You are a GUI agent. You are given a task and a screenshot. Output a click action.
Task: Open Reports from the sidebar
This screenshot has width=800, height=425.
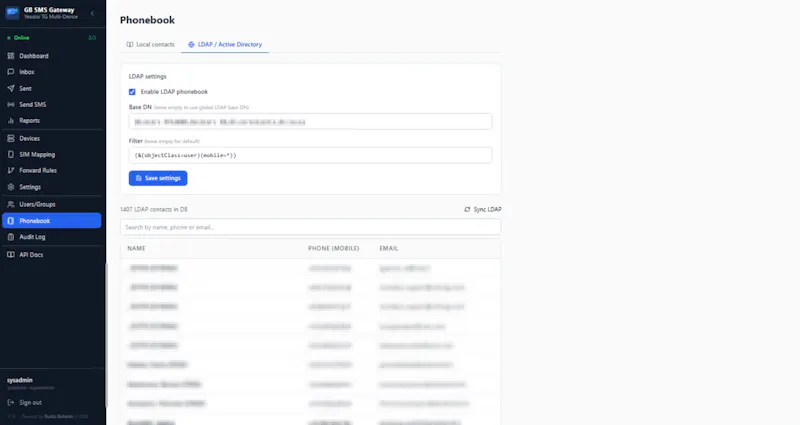click(53, 120)
